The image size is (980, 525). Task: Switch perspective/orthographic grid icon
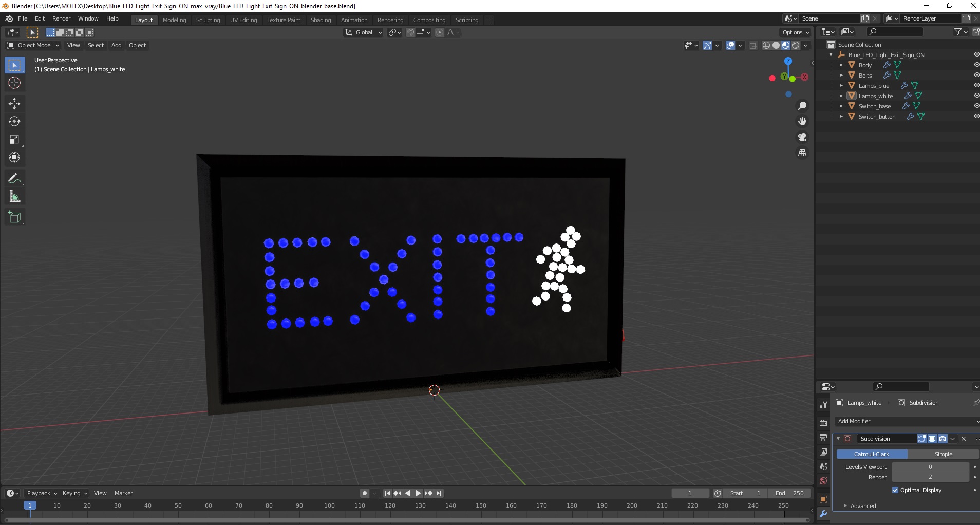[x=802, y=153]
